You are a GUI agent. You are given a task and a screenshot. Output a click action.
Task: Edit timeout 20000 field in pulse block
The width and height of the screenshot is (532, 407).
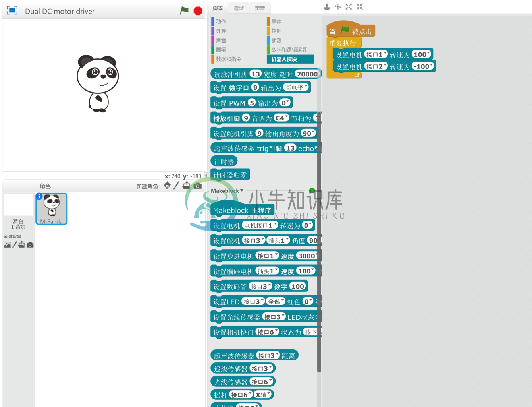pyautogui.click(x=307, y=74)
